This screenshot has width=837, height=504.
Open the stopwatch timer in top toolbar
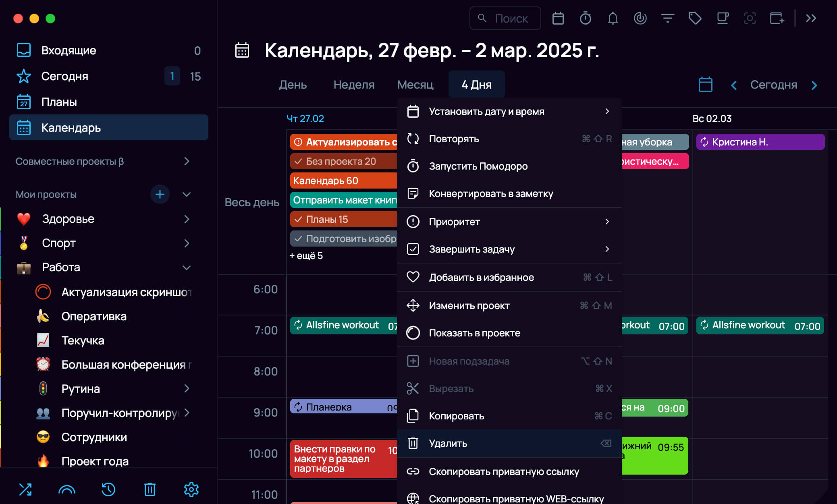(x=585, y=18)
